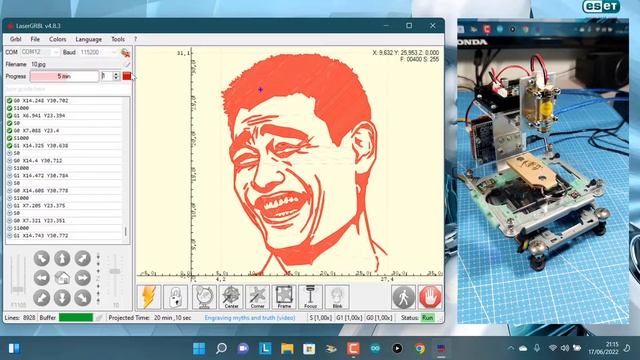Click the Focus custom button
640x360 pixels.
pyautogui.click(x=310, y=297)
